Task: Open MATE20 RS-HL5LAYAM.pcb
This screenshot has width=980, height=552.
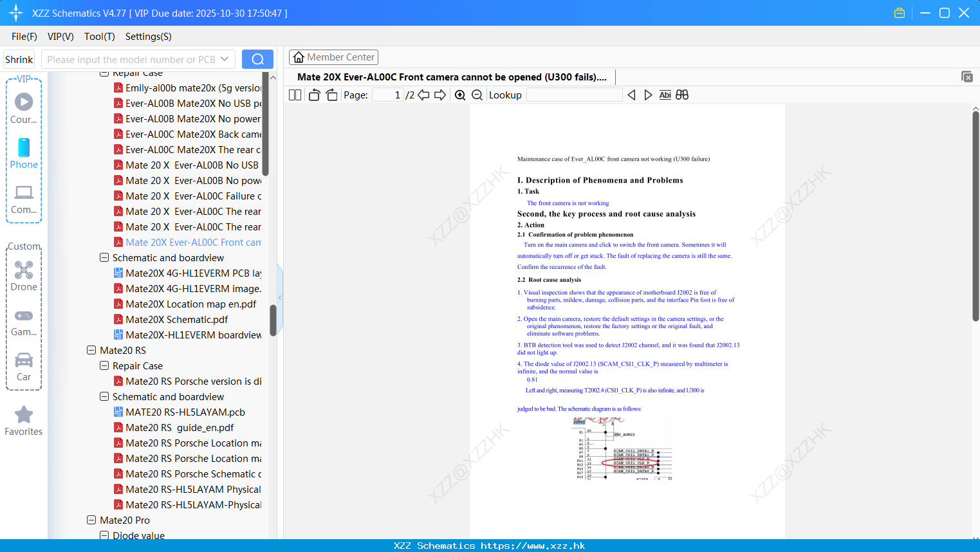Action: click(x=185, y=412)
